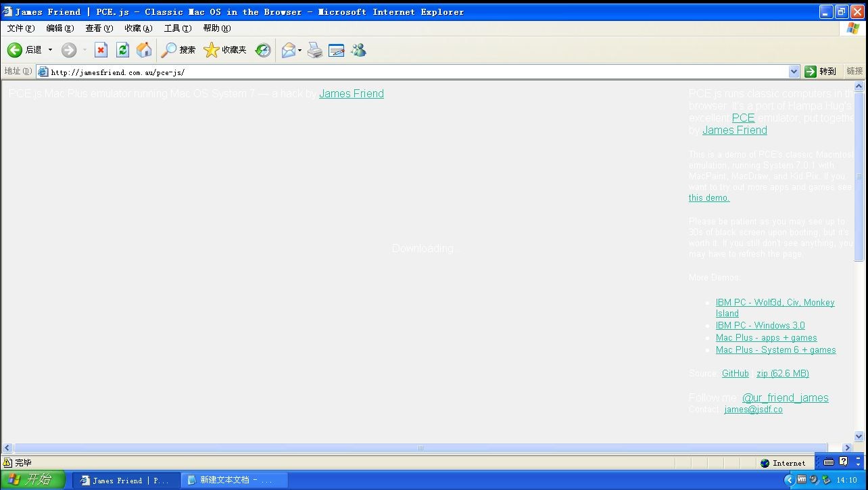Click the Edit page toolbar icon
This screenshot has height=490, width=868.
point(337,50)
